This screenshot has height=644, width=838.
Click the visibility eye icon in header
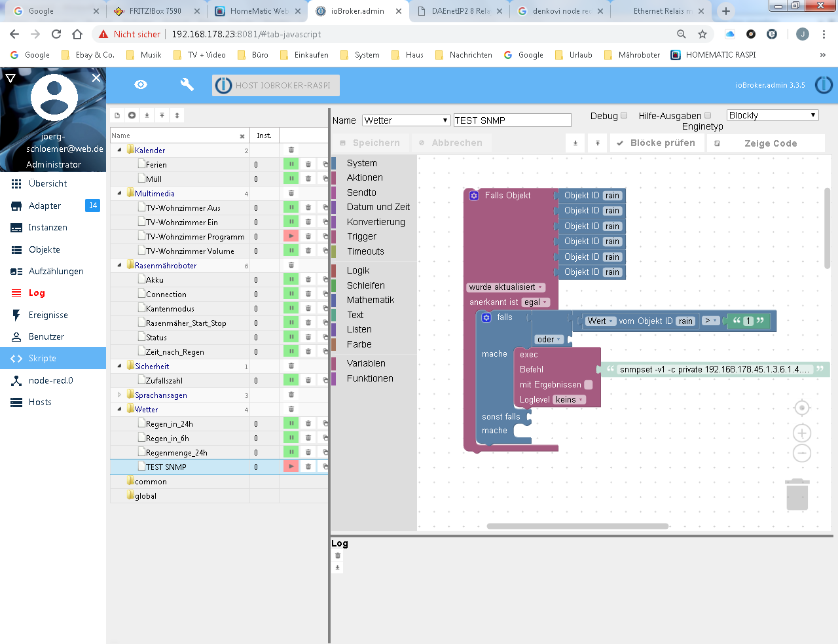tap(141, 84)
